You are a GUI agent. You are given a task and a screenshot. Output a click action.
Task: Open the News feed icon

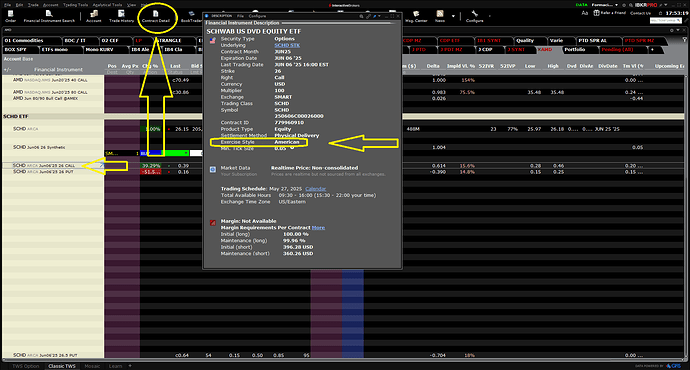pyautogui.click(x=440, y=16)
